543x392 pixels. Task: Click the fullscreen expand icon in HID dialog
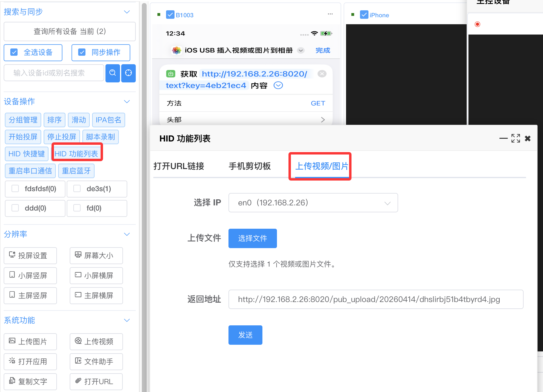[x=515, y=138]
